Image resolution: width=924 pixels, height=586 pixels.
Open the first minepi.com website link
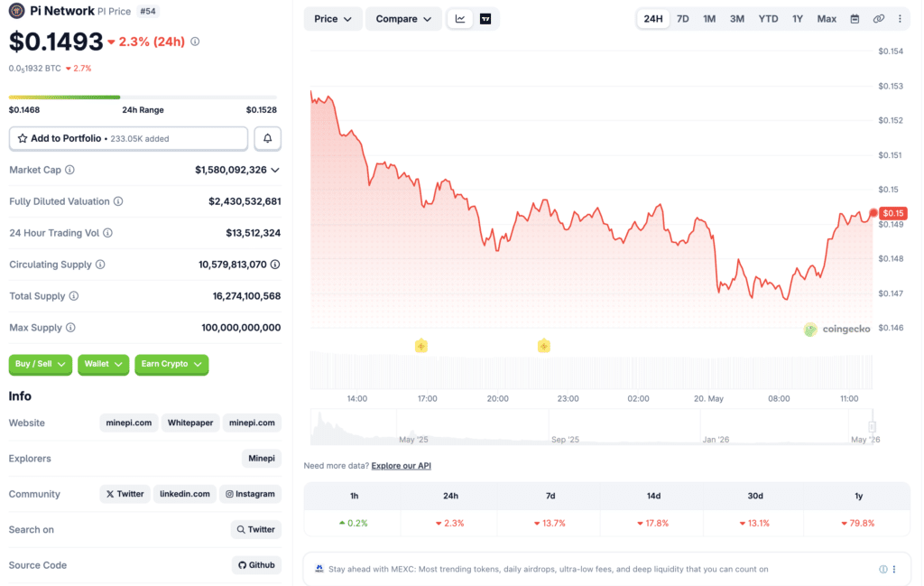pos(128,423)
